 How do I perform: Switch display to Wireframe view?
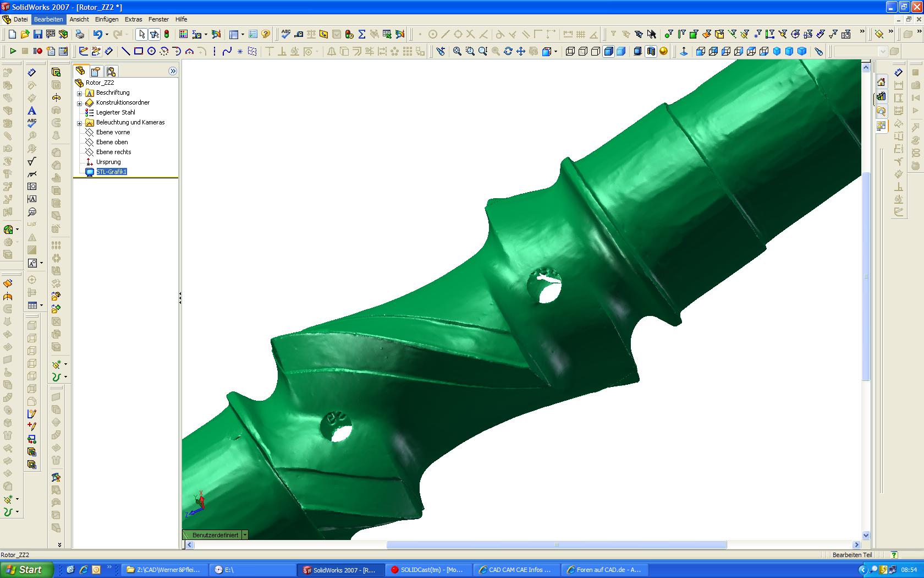tap(570, 51)
